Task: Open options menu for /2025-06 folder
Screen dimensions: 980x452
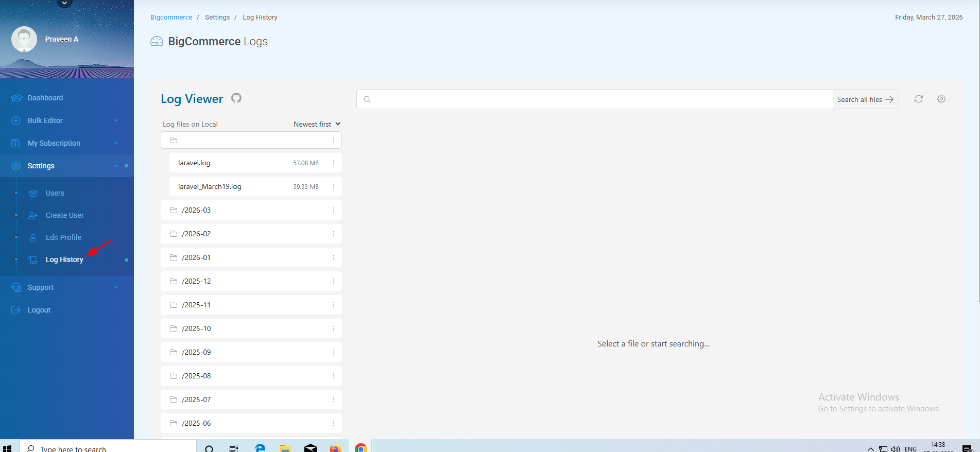Action: pyautogui.click(x=334, y=423)
